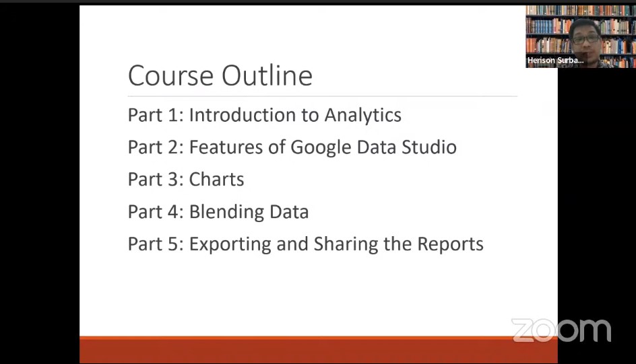Click the "Part 5:" label

coord(156,244)
